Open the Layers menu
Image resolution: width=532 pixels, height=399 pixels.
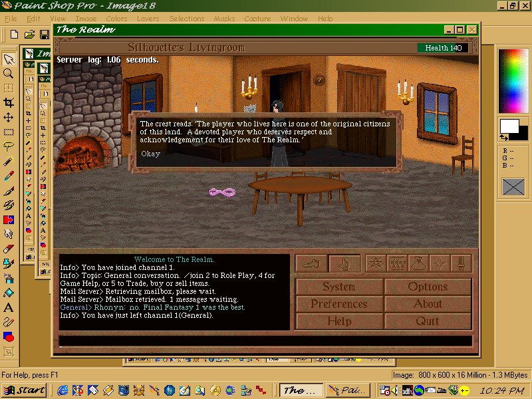point(148,19)
